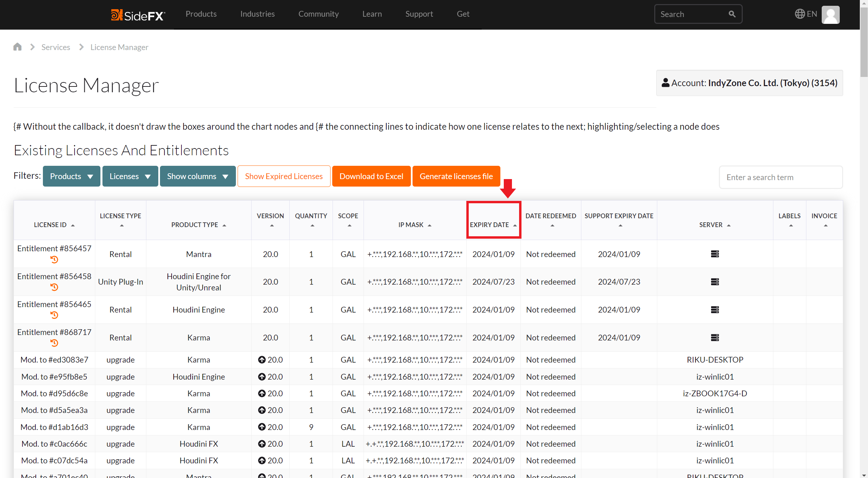Click upgrade arrow icon in #c07dc54a row
868x478 pixels.
pos(262,461)
